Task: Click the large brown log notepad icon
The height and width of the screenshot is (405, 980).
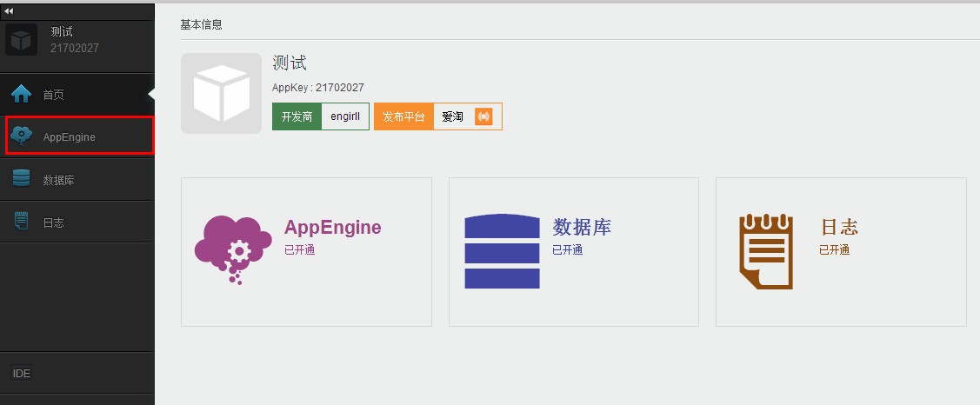Action: (766, 251)
